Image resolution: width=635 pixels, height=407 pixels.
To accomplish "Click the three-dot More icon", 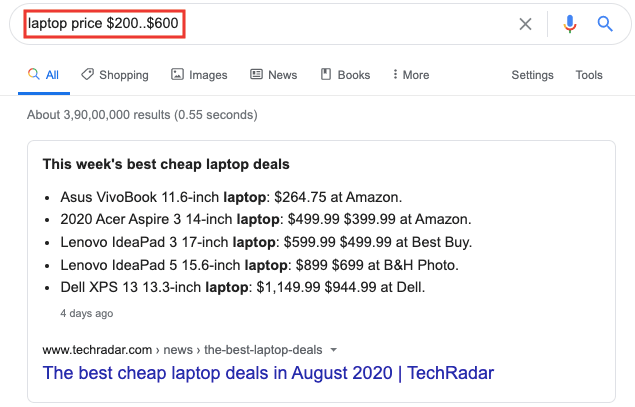I will click(395, 75).
